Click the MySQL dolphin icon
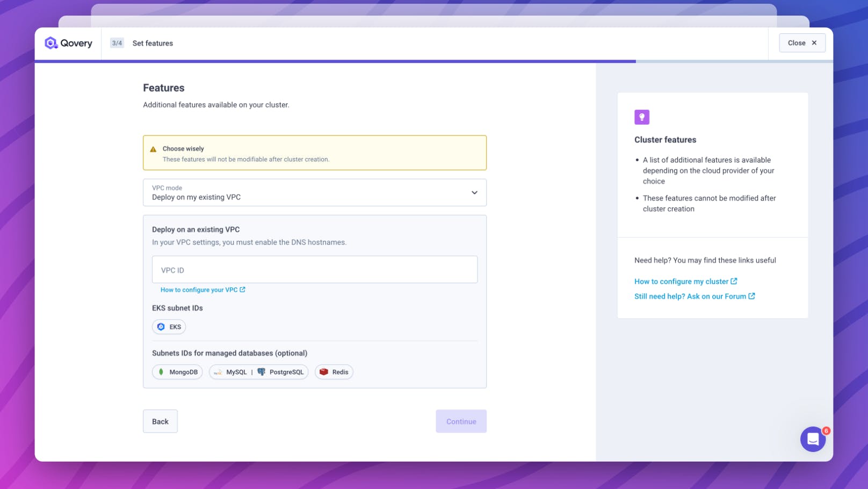The image size is (868, 489). point(218,372)
